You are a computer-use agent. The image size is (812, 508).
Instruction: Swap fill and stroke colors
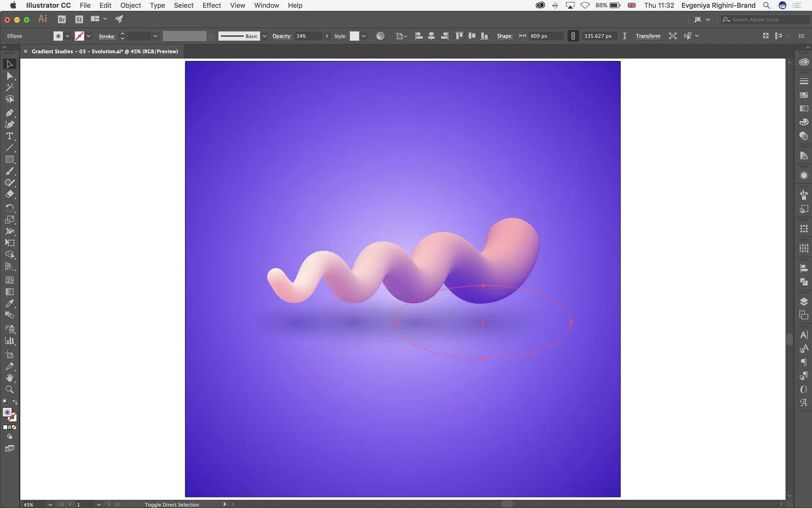pyautogui.click(x=15, y=402)
